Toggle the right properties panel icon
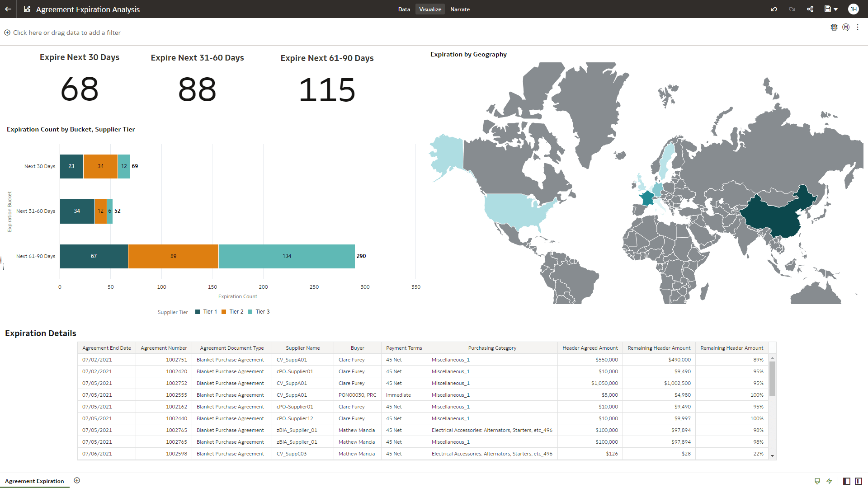This screenshot has width=868, height=488. coord(859,481)
